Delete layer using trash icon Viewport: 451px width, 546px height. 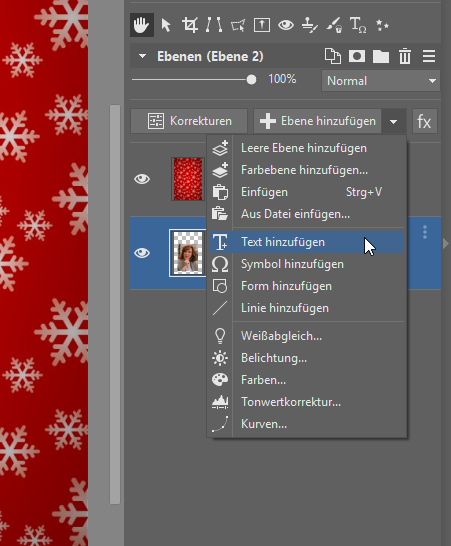pos(405,56)
